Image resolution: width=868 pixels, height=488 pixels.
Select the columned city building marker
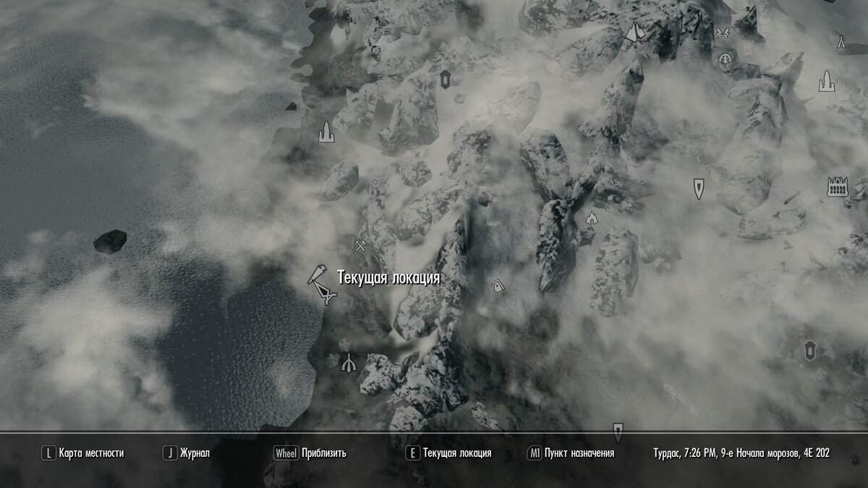click(x=837, y=187)
